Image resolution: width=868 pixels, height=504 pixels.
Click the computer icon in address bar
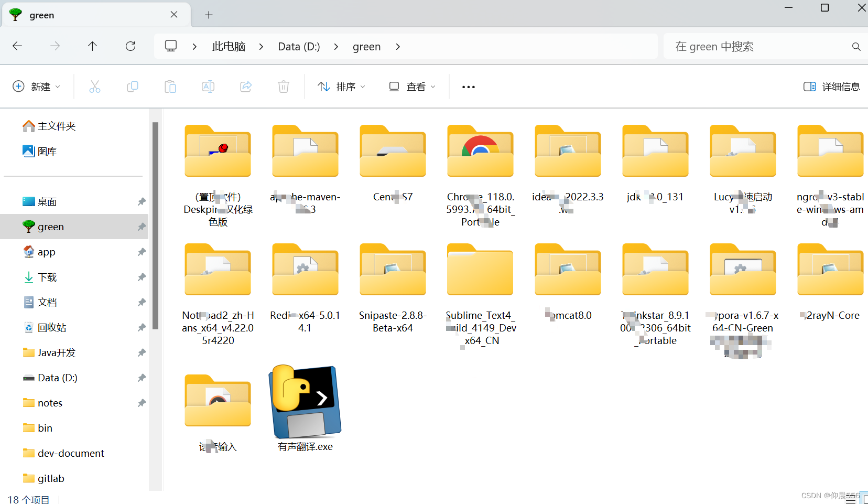[x=171, y=46]
